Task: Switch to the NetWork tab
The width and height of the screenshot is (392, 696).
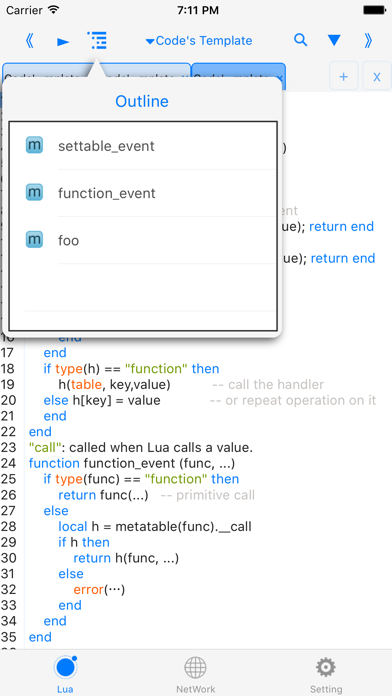Action: point(195,674)
